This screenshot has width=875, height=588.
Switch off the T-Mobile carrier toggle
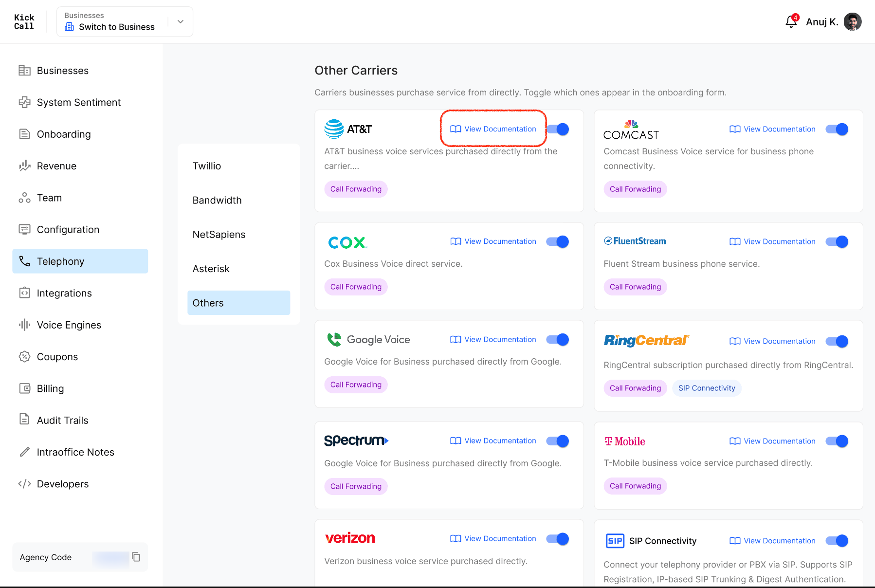pyautogui.click(x=837, y=441)
